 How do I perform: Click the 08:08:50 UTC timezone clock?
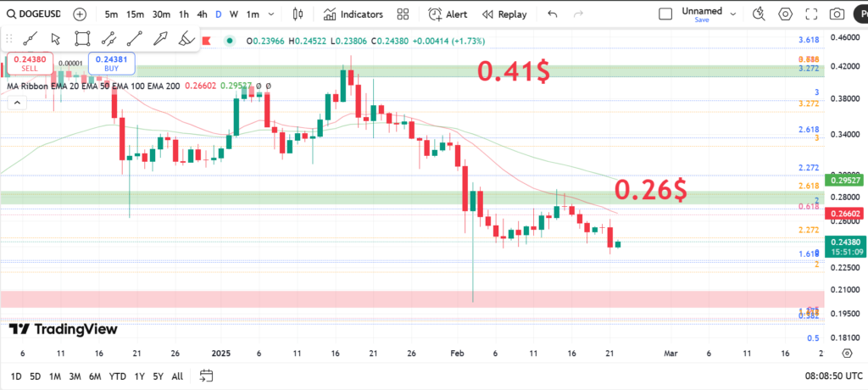(834, 376)
